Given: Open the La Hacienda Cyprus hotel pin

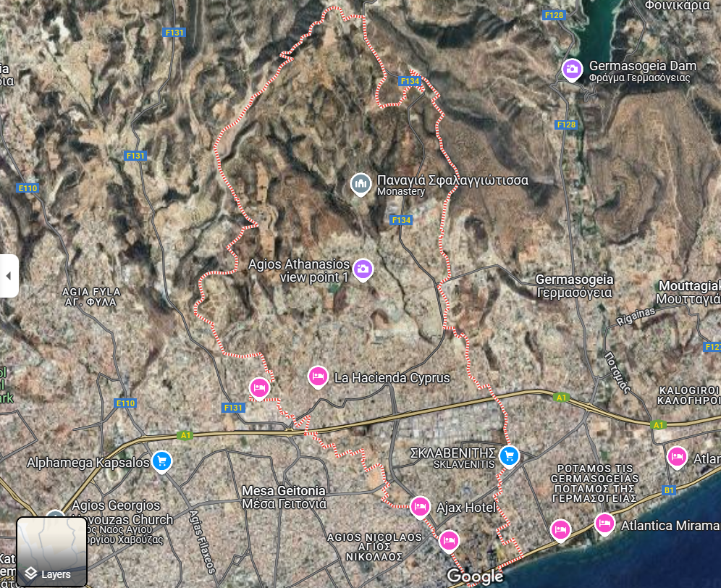Looking at the screenshot, I should [317, 377].
